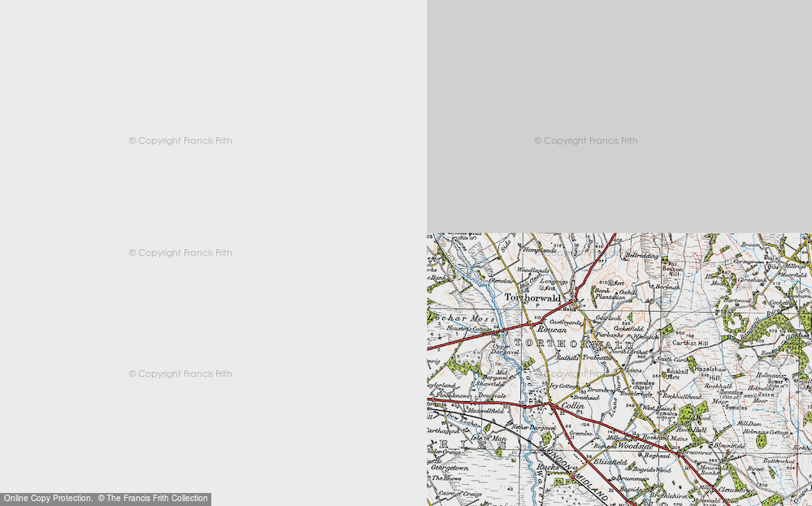The image size is (812, 506).
Task: Select the Roucan label on the map
Action: pyautogui.click(x=552, y=330)
